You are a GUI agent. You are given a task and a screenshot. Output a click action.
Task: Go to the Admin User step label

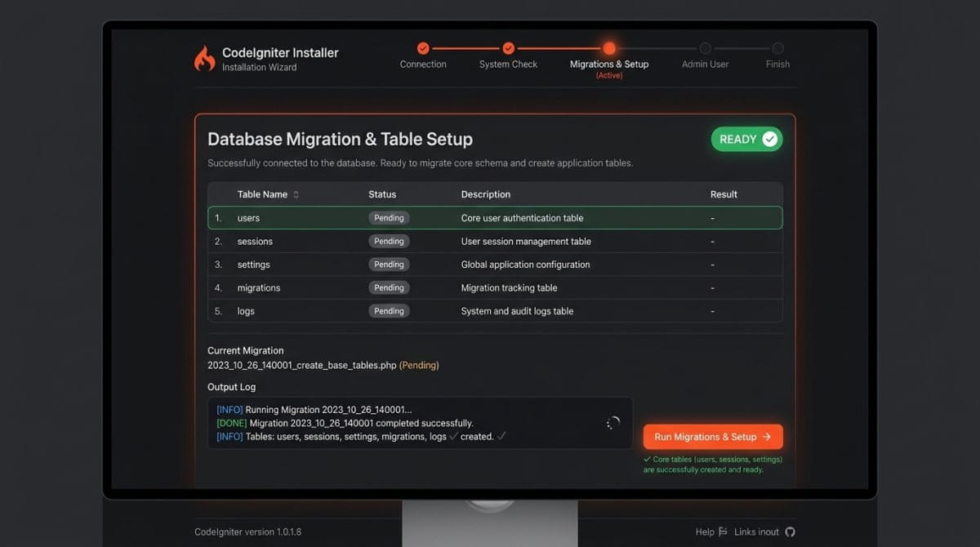pyautogui.click(x=706, y=64)
